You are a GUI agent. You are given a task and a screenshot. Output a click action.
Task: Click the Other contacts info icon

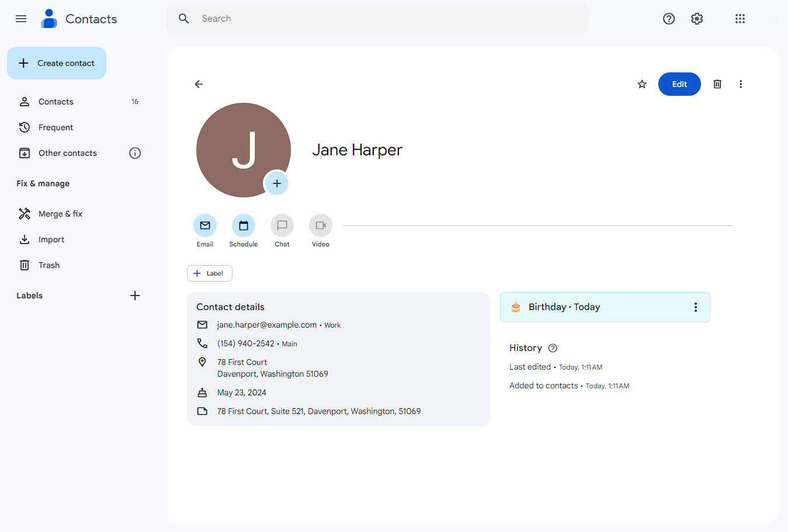(135, 153)
